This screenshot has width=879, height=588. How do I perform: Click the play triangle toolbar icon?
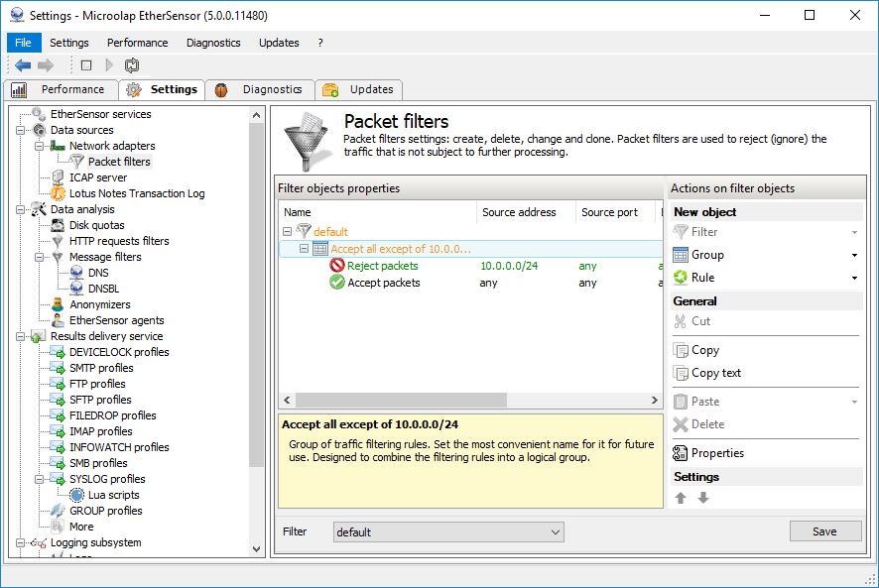[x=109, y=65]
